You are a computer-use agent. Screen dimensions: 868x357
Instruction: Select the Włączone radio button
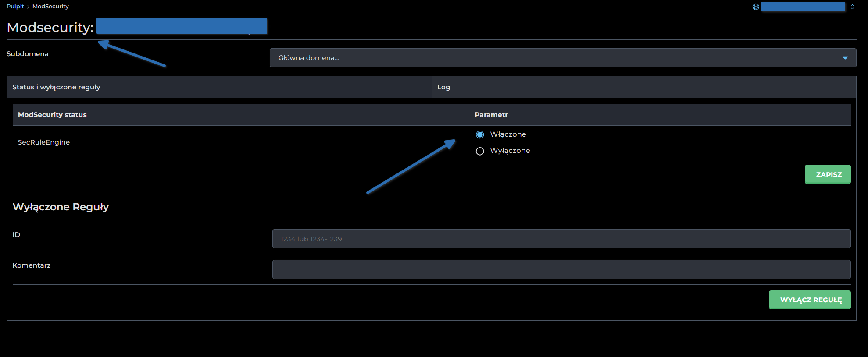[480, 134]
